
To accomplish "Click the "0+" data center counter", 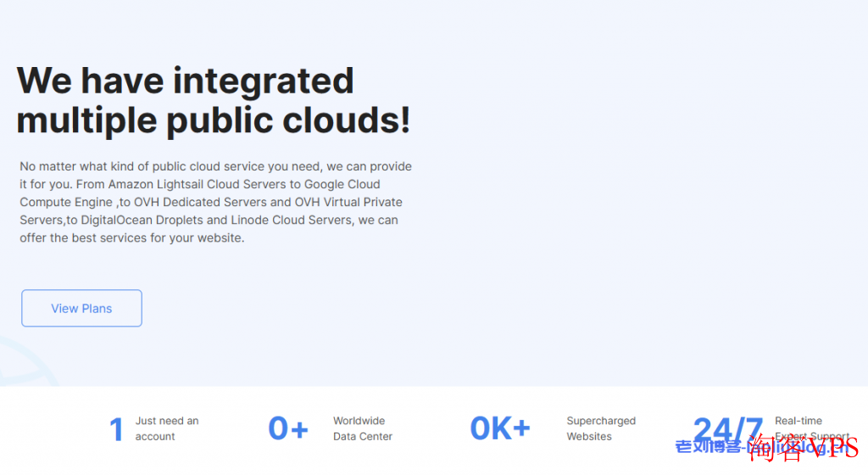I will pyautogui.click(x=288, y=428).
